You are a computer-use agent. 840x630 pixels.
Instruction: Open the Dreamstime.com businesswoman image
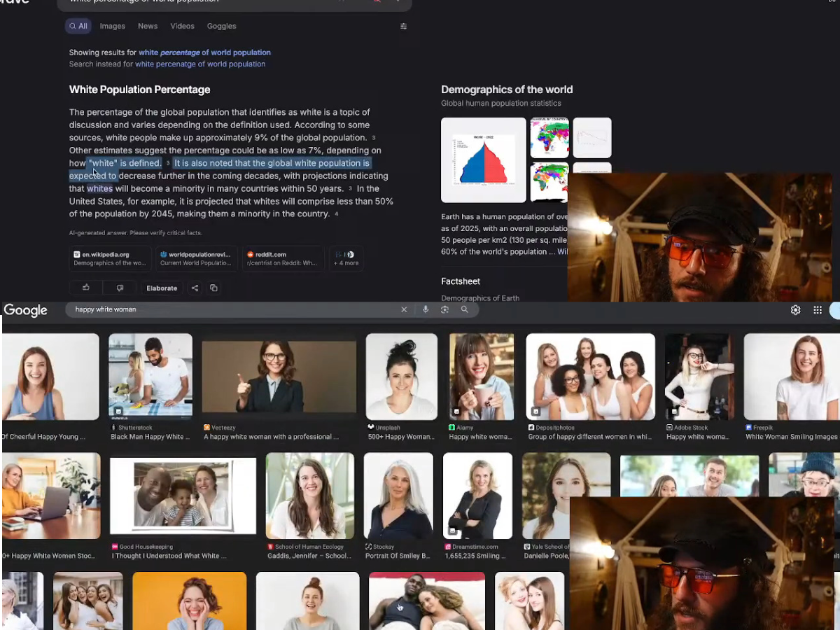[478, 496]
